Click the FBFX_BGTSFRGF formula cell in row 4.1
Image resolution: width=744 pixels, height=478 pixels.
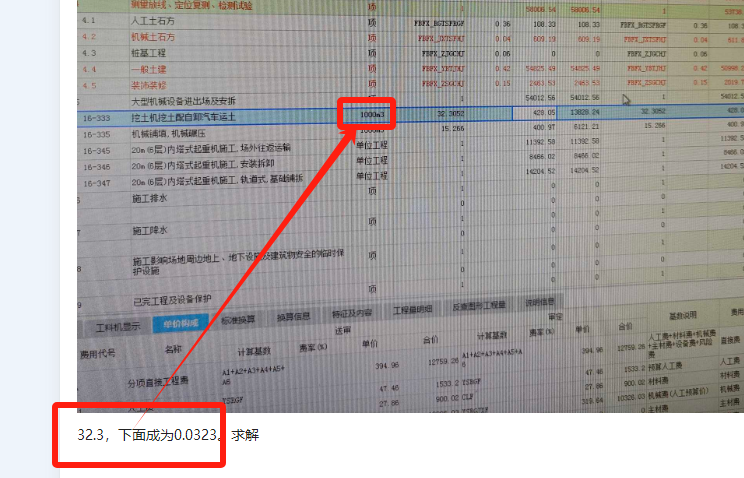pos(439,23)
